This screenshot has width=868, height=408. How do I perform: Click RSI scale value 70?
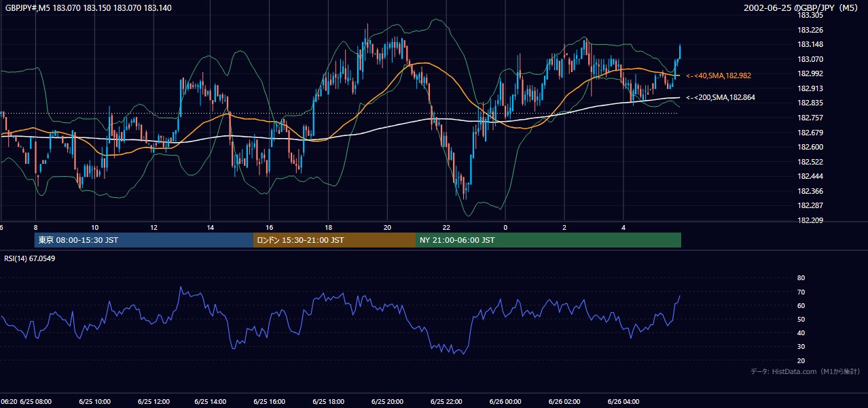[801, 292]
